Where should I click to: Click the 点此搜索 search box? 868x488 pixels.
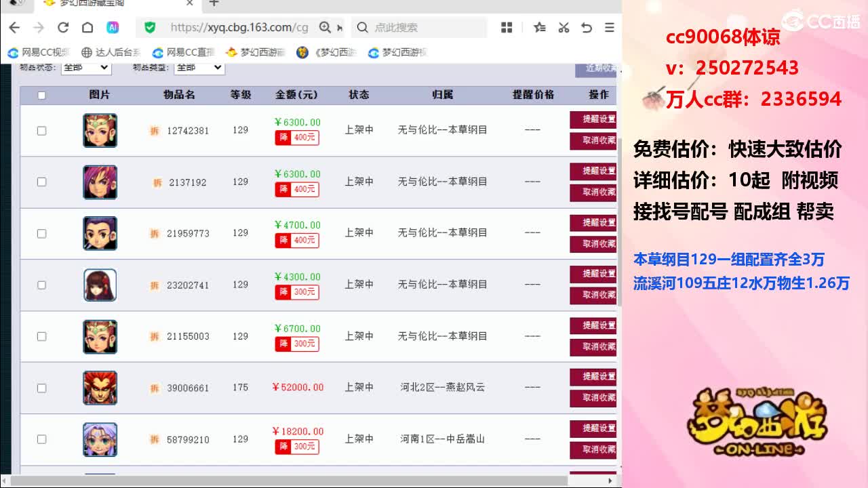(x=419, y=28)
